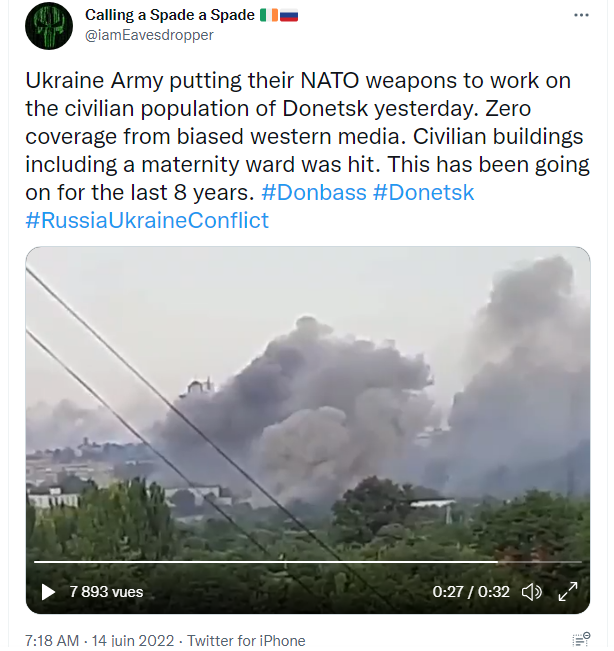Click the @iamEavesdropper handle
Screen dimensions: 614x651
click(x=149, y=35)
